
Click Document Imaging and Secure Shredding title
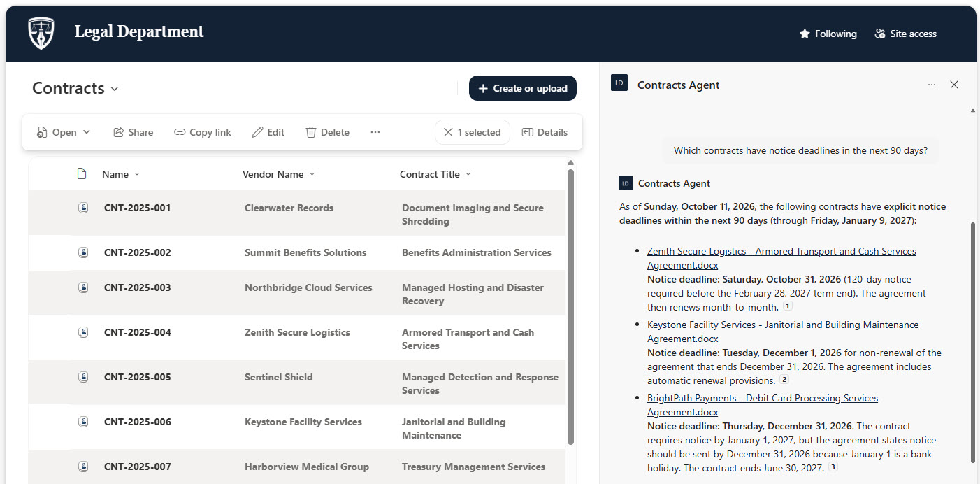473,214
